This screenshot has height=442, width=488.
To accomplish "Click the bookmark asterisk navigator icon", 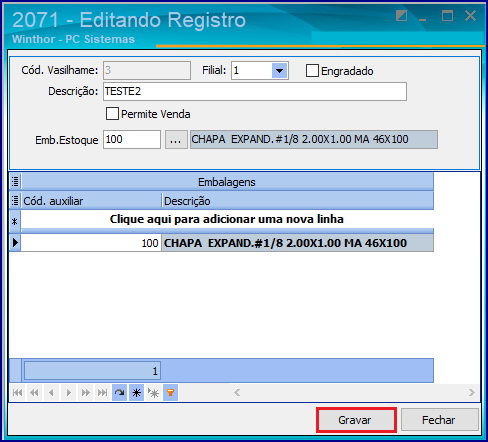I will pos(136,393).
